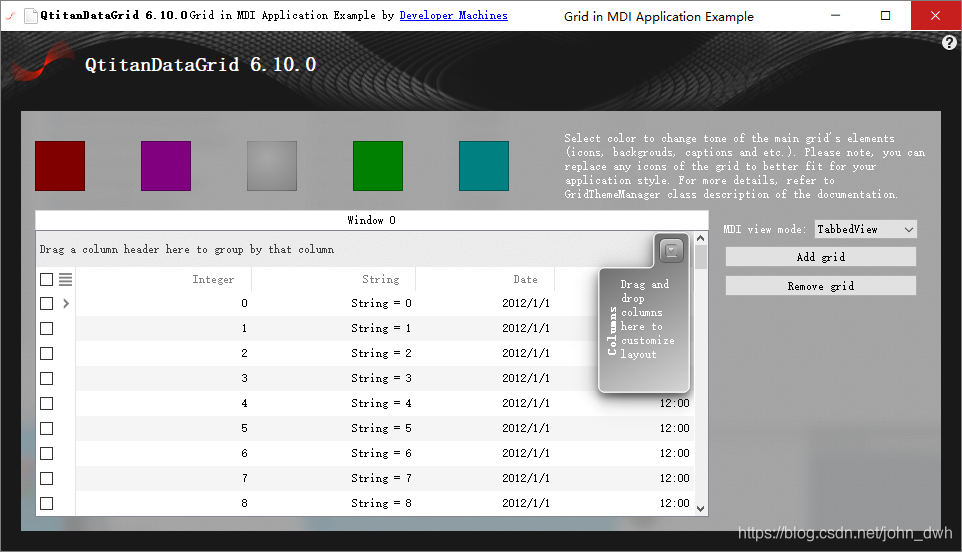Open the columns quick-customize button
This screenshot has height=552, width=962.
click(671, 250)
